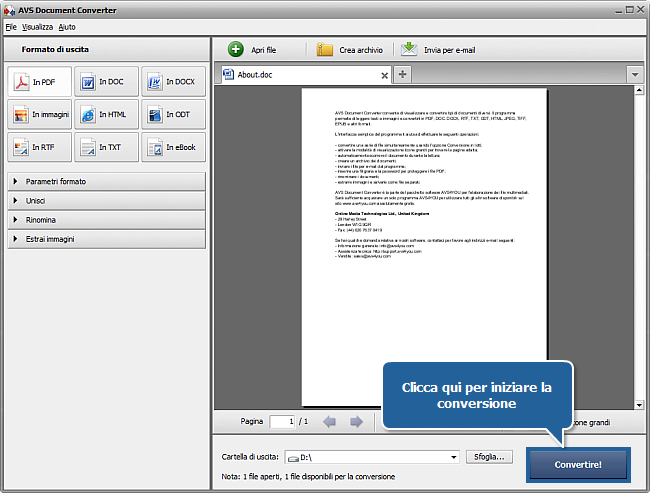Viewport: 650px width, 493px height.
Task: Add a new document tab with plus
Action: 402,74
